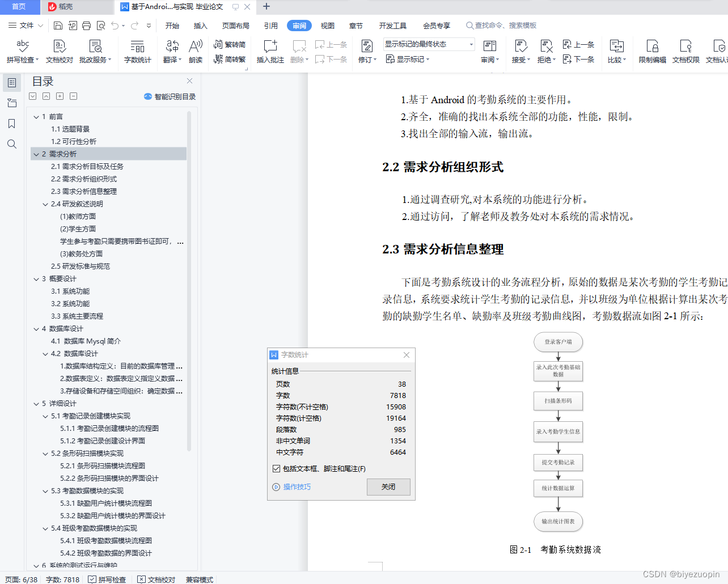Viewport: 728px width, 584px height.
Task: Collapse the '5.1 考勤记录创建模块实现' node
Action: tap(45, 416)
